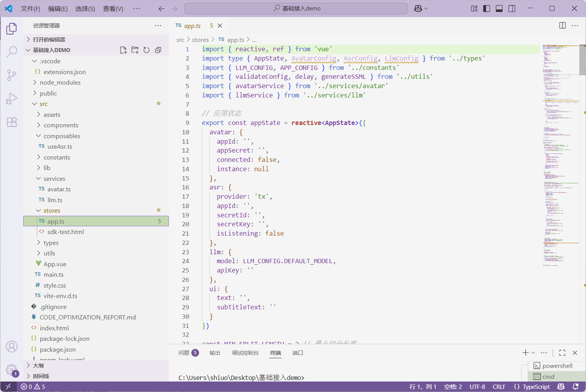
Task: Collapse the stores folder
Action: pyautogui.click(x=52, y=211)
